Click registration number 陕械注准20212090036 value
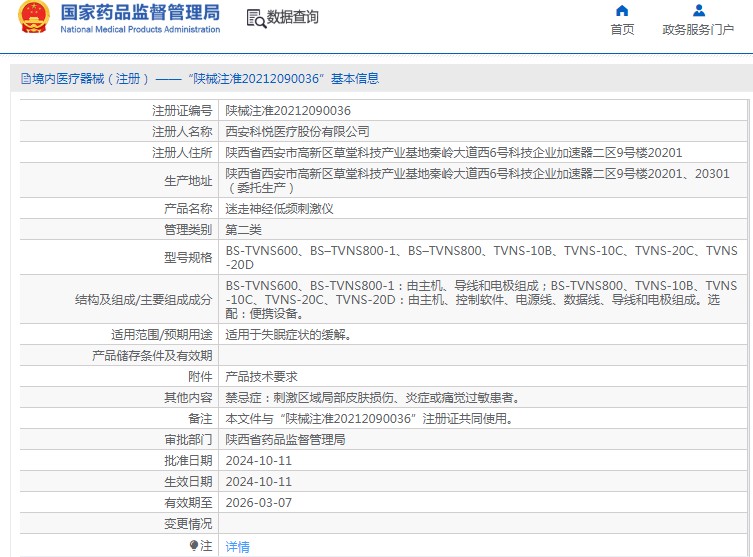753x557 pixels. 288,110
